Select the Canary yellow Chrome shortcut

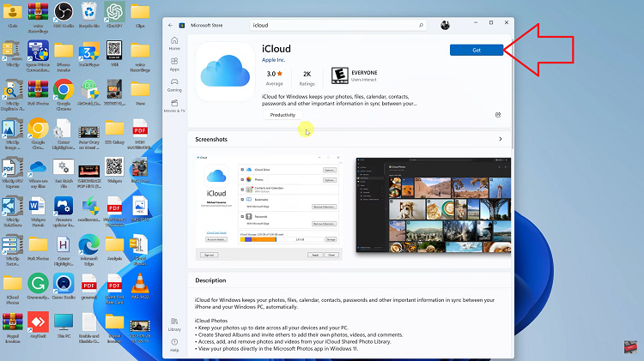(38, 134)
